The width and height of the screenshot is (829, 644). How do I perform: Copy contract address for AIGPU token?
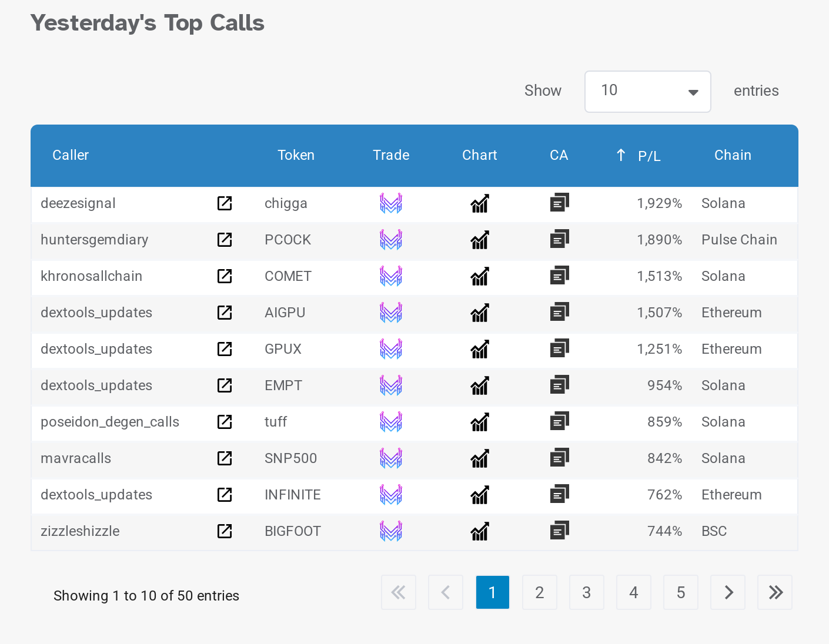(559, 312)
